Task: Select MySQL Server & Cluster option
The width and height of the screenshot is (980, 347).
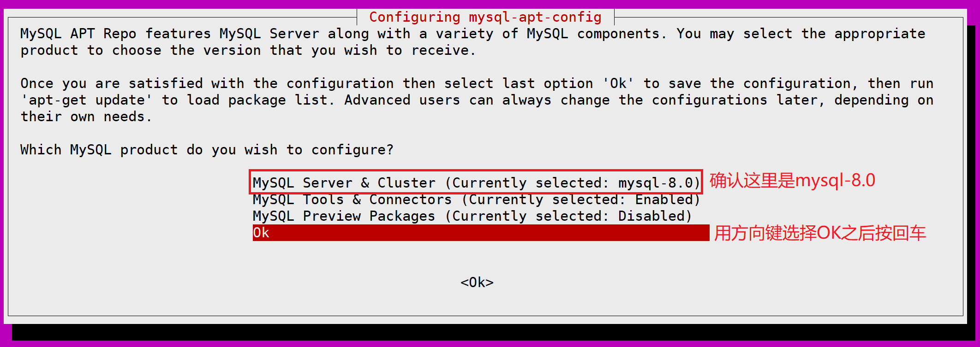Action: [x=477, y=182]
